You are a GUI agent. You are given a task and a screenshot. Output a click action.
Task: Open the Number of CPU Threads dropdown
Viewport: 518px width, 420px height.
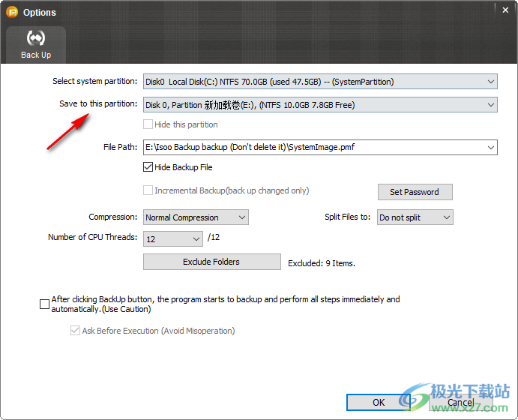[x=196, y=238]
